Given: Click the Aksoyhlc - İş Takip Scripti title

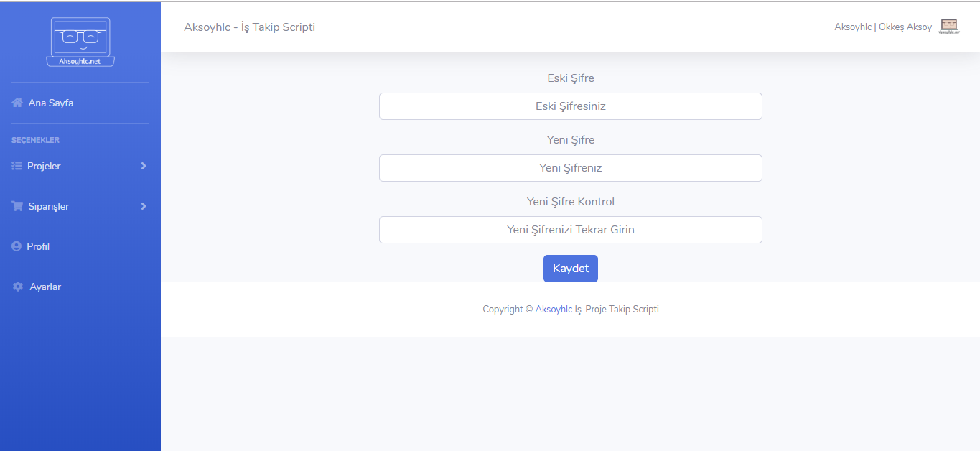Looking at the screenshot, I should [249, 27].
